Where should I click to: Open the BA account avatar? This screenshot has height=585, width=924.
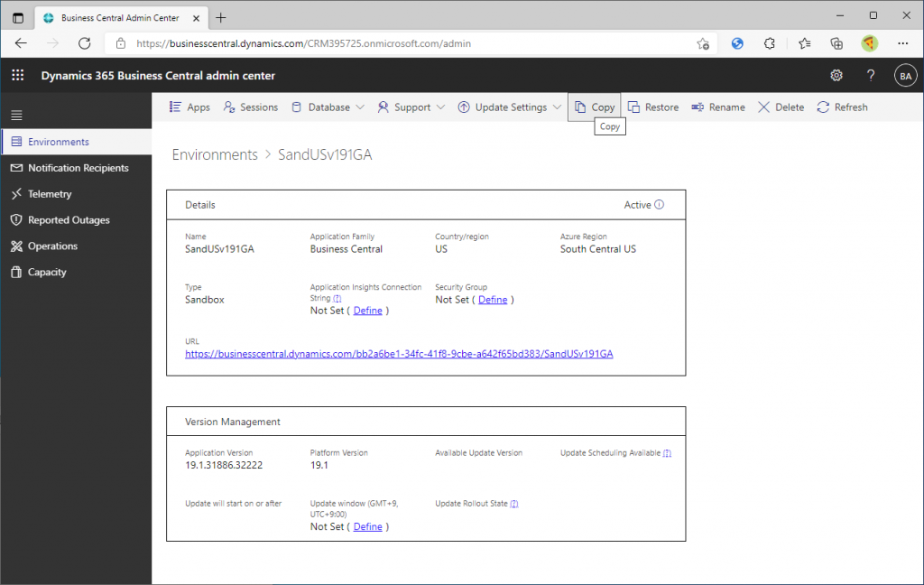pyautogui.click(x=906, y=76)
